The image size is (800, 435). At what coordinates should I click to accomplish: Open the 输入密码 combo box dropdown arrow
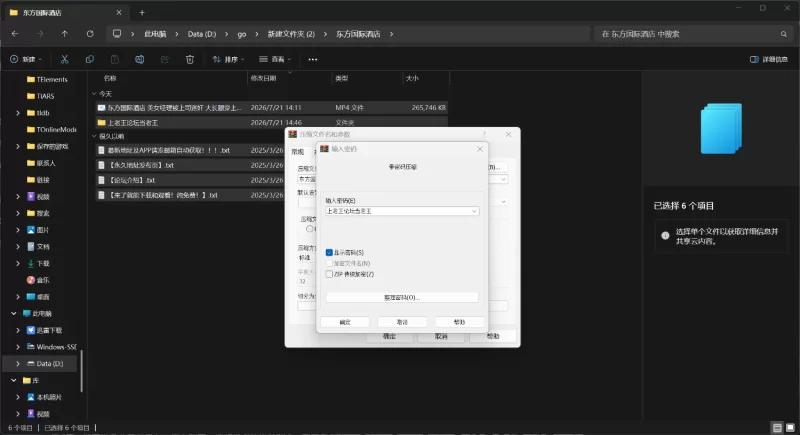(474, 211)
